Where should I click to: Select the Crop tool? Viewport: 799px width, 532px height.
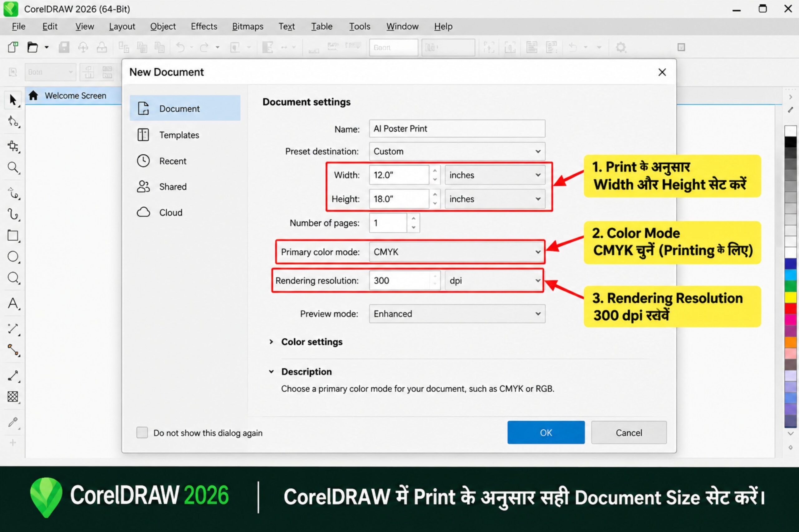click(13, 146)
